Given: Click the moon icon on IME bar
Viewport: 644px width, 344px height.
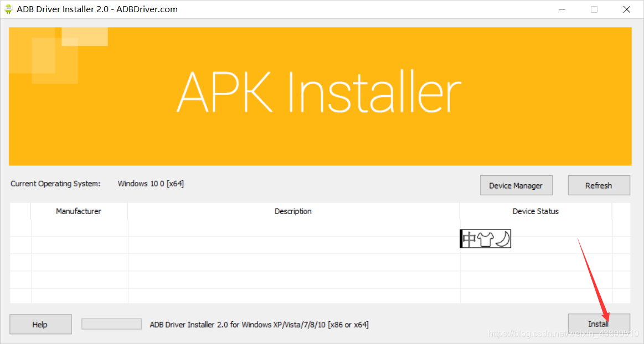Looking at the screenshot, I should tap(503, 238).
